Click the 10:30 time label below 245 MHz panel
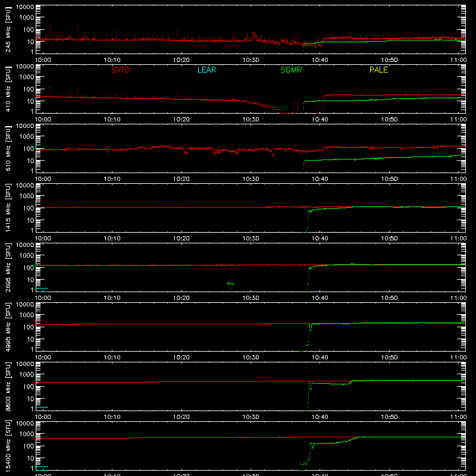Screen dimensions: 476x476 pos(250,60)
